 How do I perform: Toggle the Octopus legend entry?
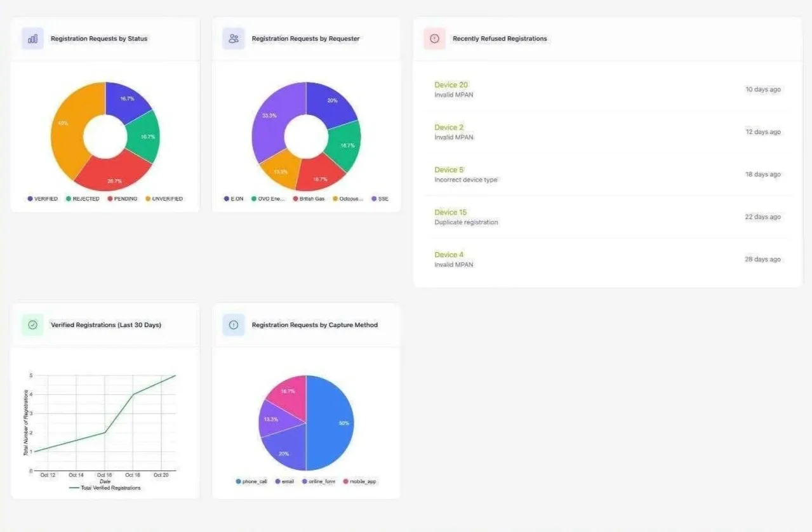[349, 199]
